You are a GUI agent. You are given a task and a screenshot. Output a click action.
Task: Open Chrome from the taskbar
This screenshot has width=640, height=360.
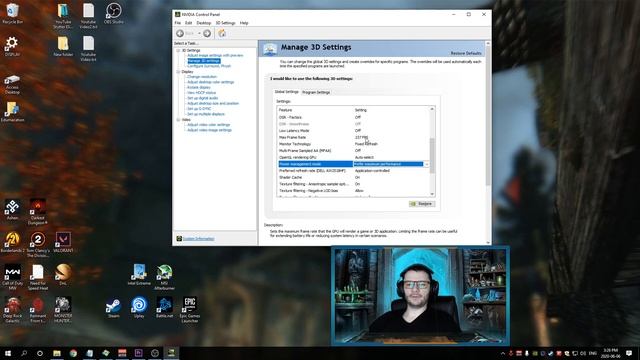click(x=73, y=353)
